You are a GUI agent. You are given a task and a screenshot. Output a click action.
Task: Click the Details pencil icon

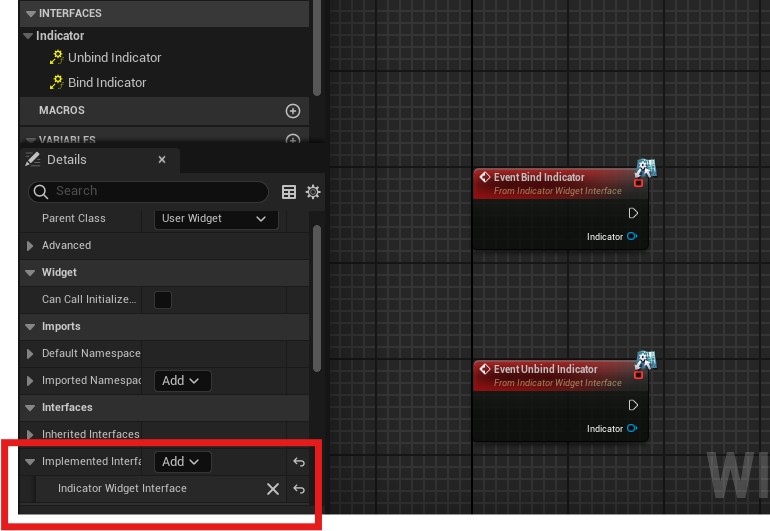point(33,159)
